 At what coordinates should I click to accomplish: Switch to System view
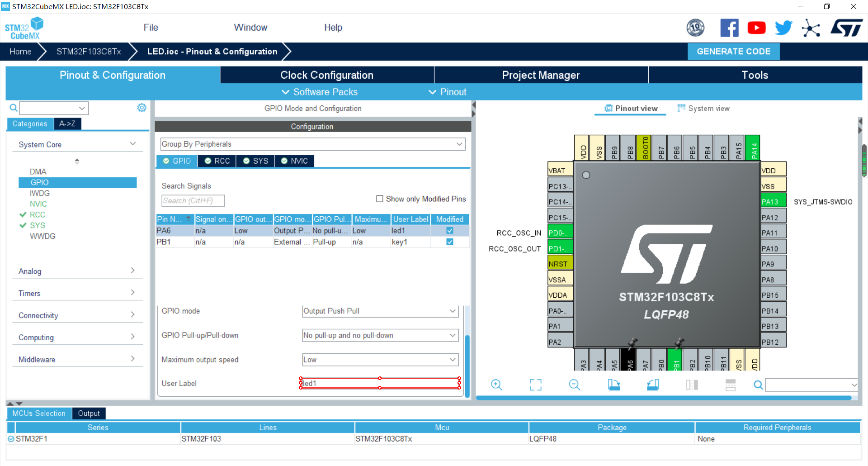coord(703,108)
